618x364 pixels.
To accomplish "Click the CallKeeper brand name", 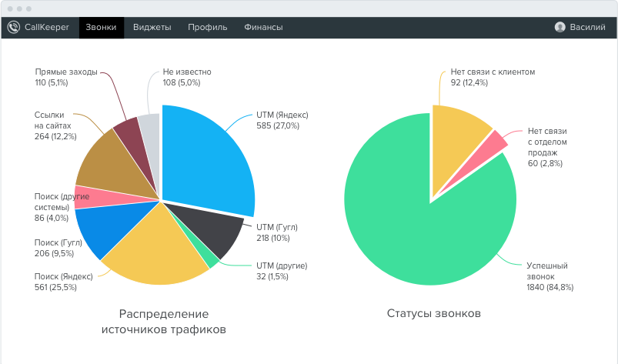I will click(x=46, y=27).
